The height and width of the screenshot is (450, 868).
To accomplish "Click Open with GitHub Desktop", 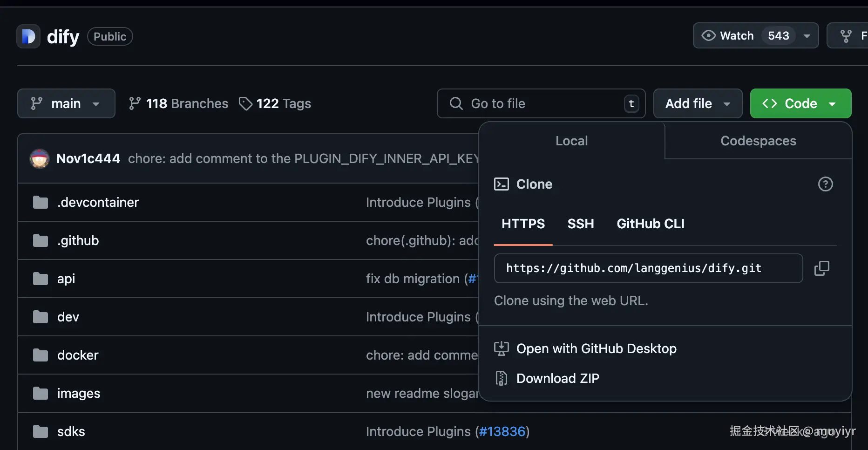I will (596, 348).
